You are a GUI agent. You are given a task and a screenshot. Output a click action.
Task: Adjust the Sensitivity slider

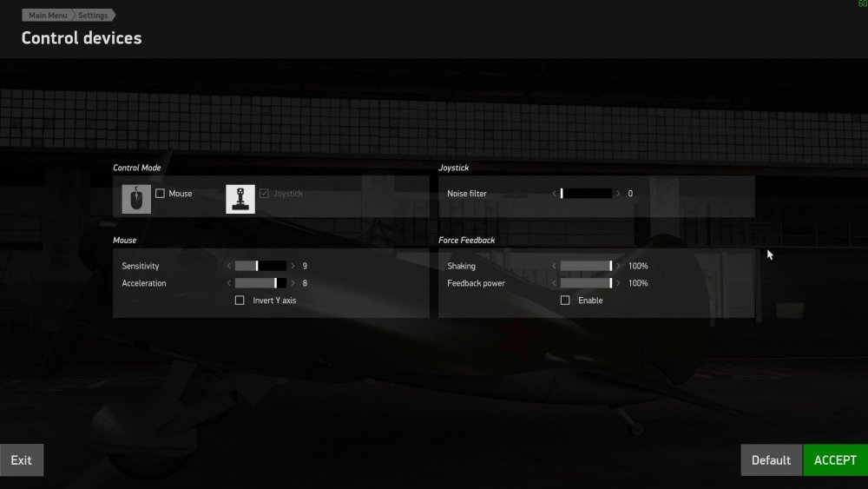[x=260, y=266]
